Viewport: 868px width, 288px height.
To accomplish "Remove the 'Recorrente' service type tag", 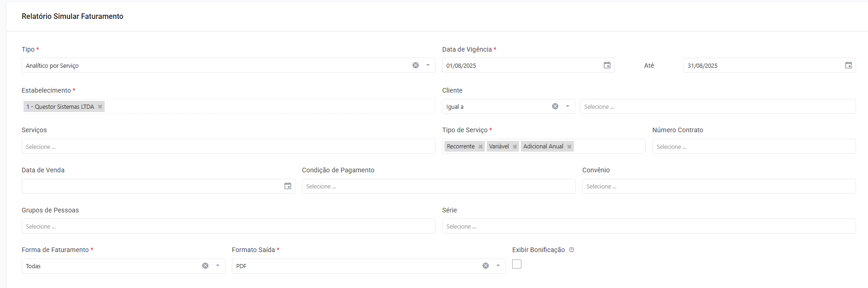I will 480,146.
